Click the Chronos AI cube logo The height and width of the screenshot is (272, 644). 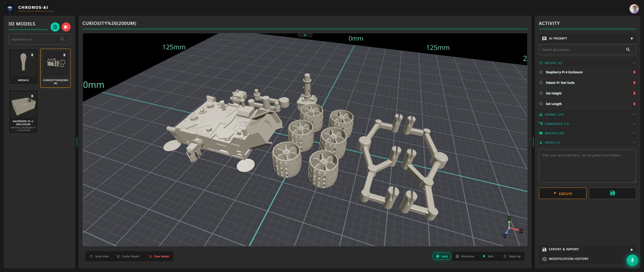pyautogui.click(x=10, y=9)
